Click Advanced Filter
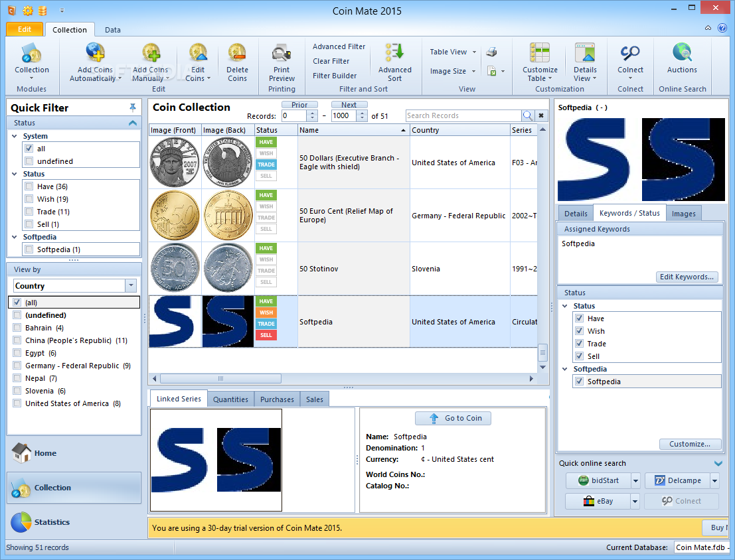This screenshot has width=735, height=560. pyautogui.click(x=339, y=46)
